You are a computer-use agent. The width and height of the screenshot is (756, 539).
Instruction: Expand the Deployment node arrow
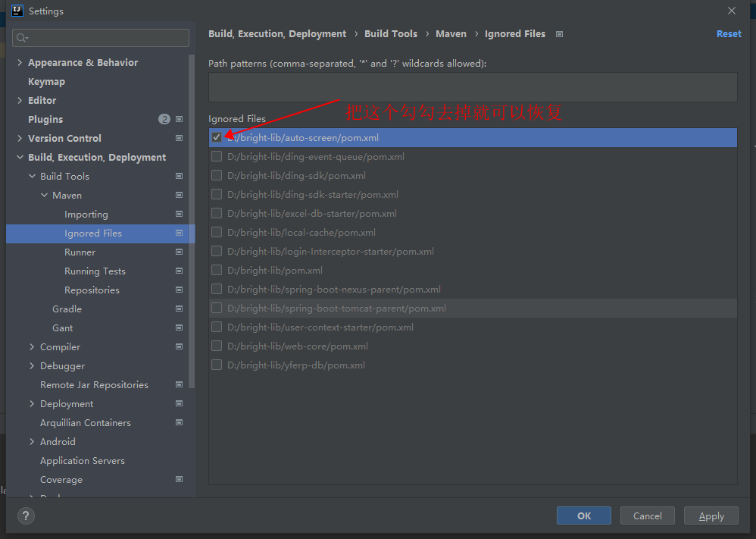tap(32, 403)
